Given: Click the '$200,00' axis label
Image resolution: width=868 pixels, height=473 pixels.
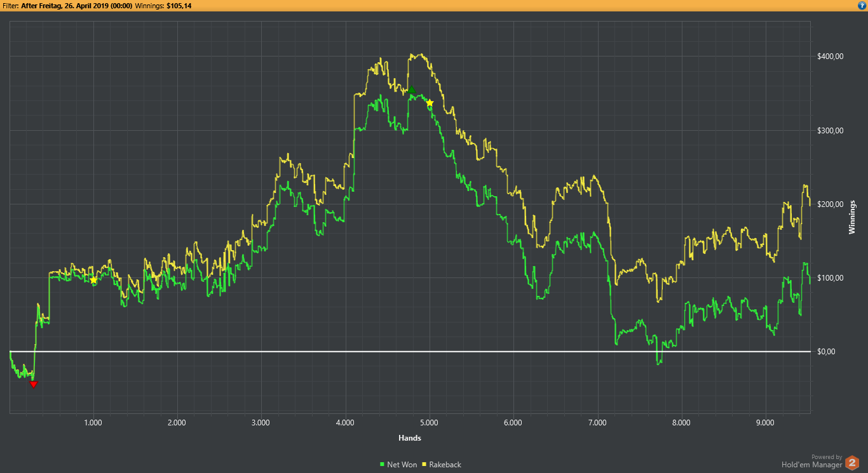Looking at the screenshot, I should coord(831,204).
